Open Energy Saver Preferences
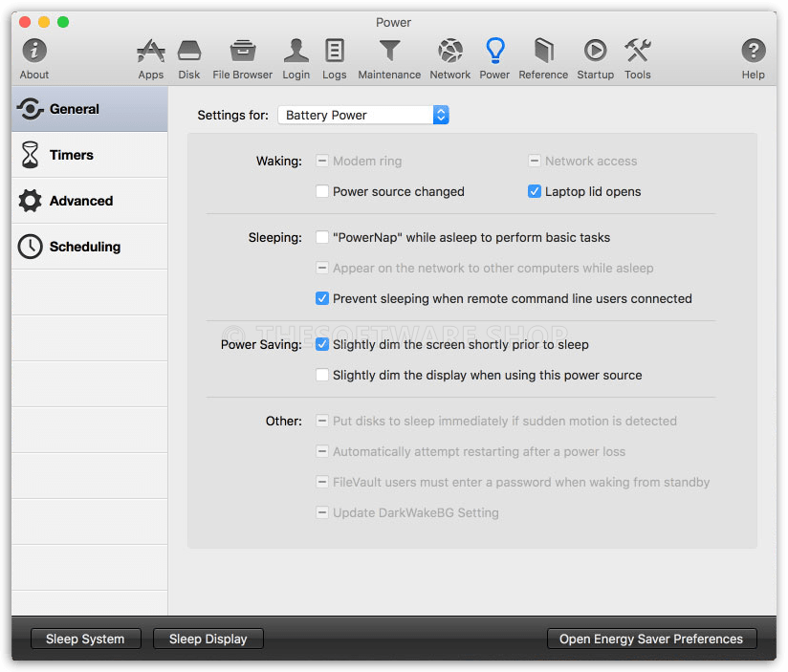788x672 pixels. click(x=651, y=639)
